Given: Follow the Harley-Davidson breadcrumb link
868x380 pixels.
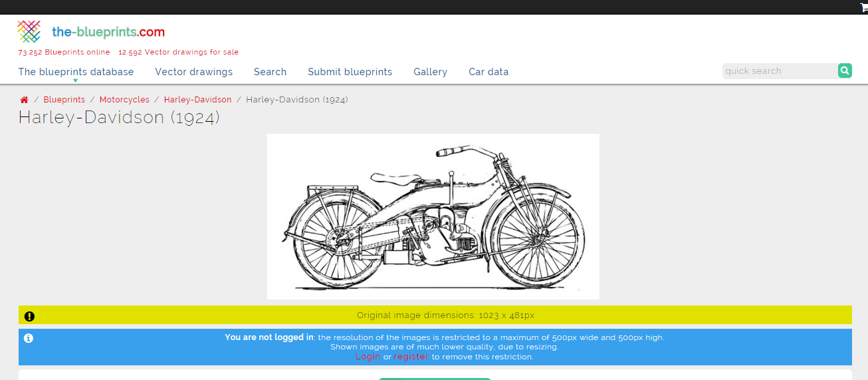Looking at the screenshot, I should tap(197, 100).
